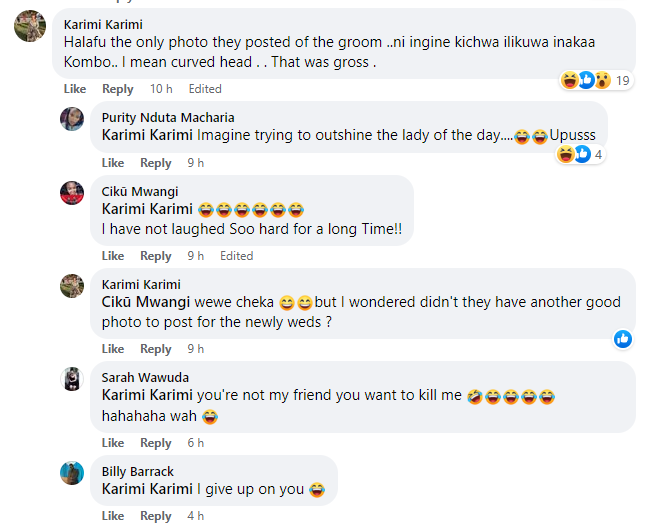Open the reactions summary showing 19 reactions
The width and height of the screenshot is (670, 525).
click(x=596, y=80)
